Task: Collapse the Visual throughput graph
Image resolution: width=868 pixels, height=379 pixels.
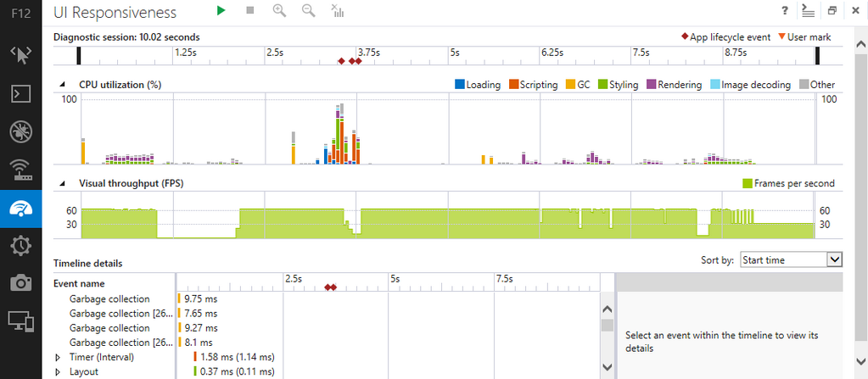Action: (62, 183)
